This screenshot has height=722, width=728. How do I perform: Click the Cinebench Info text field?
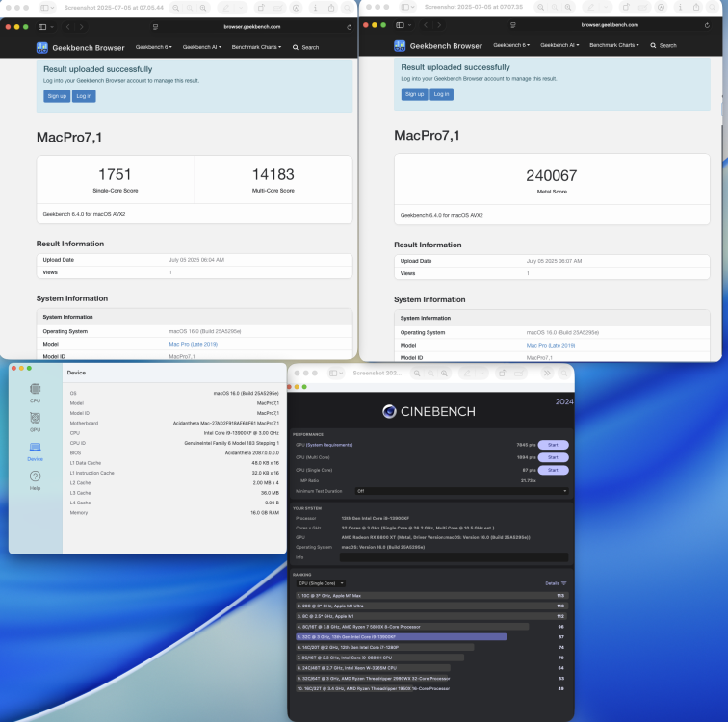pyautogui.click(x=455, y=557)
